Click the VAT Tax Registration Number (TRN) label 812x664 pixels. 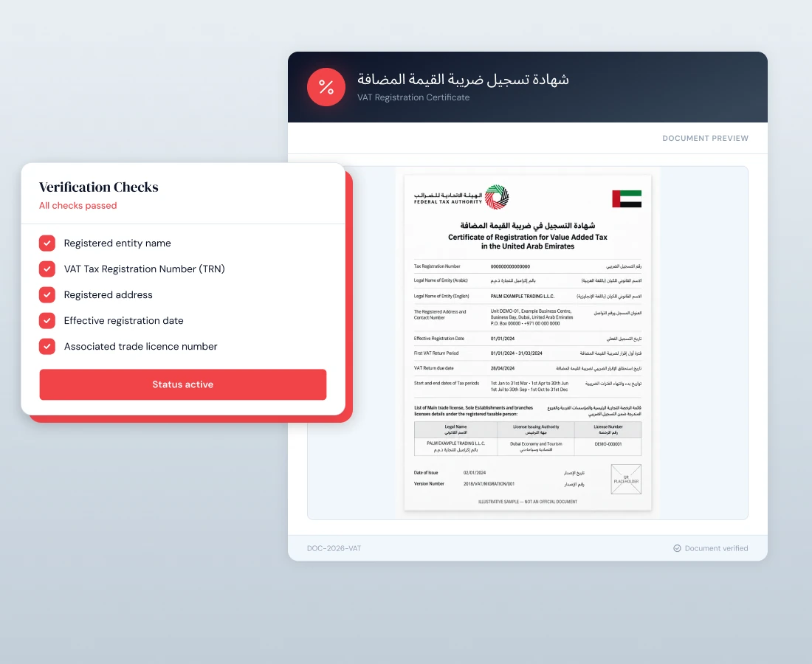click(x=145, y=269)
